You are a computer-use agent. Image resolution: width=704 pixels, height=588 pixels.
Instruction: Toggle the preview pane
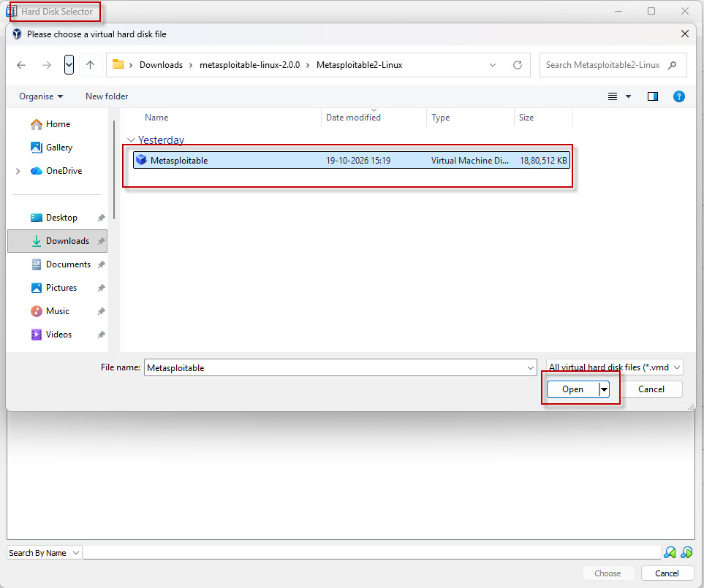pyautogui.click(x=652, y=96)
